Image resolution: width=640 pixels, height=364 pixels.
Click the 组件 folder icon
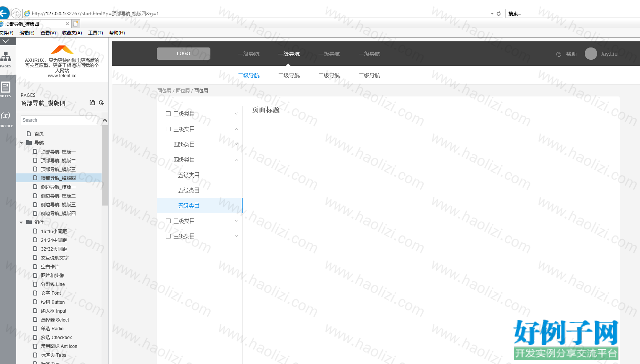(29, 222)
